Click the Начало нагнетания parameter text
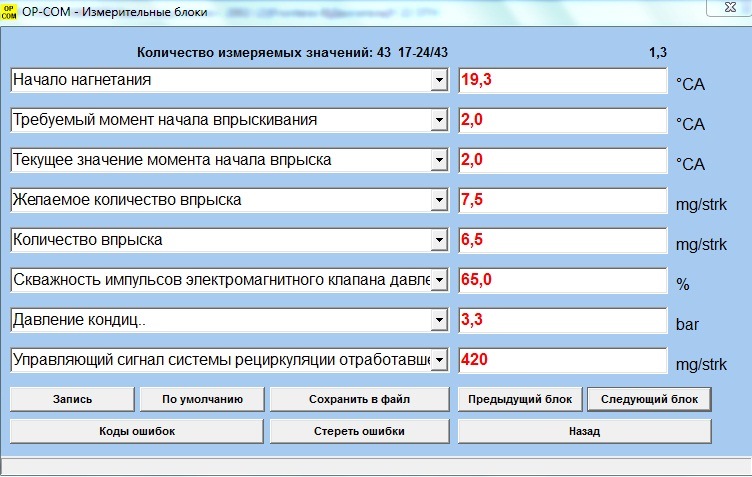 click(x=82, y=80)
